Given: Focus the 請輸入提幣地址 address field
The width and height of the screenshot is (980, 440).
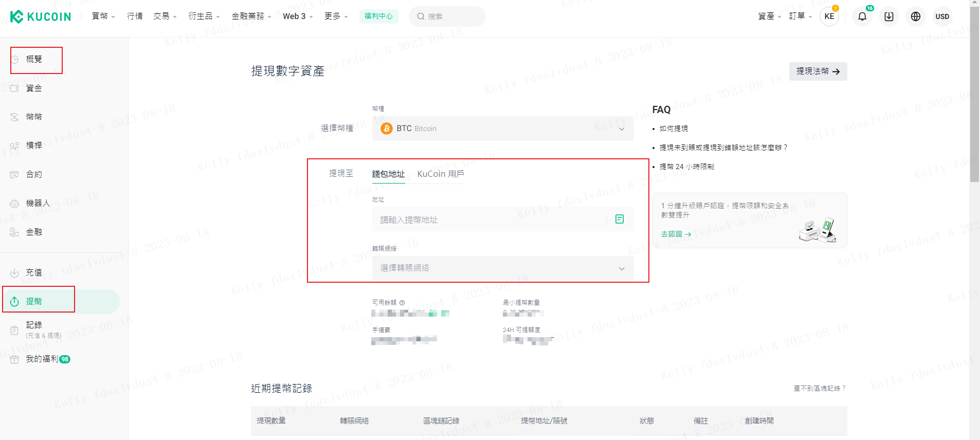Looking at the screenshot, I should coord(503,219).
